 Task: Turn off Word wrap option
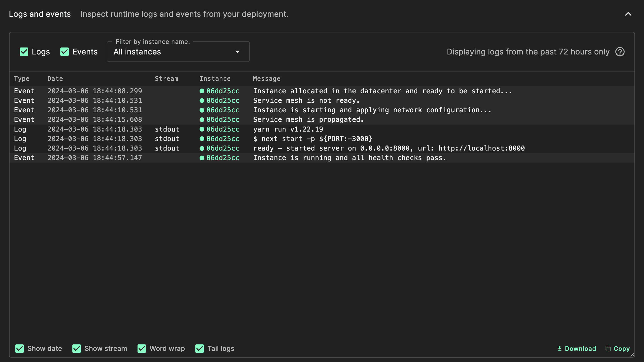[142, 348]
